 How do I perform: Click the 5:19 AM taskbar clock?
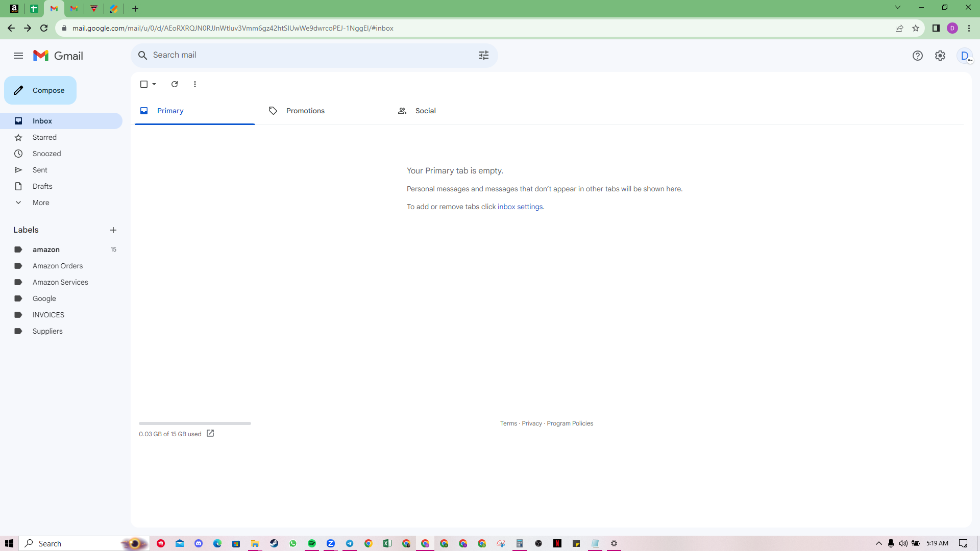(x=937, y=543)
